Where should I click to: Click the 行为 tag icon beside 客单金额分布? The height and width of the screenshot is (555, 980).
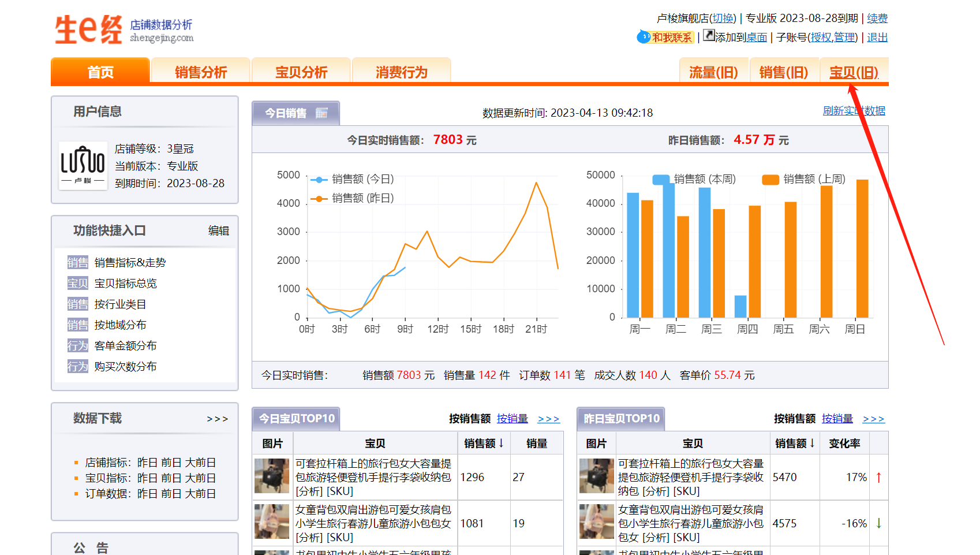pos(77,346)
